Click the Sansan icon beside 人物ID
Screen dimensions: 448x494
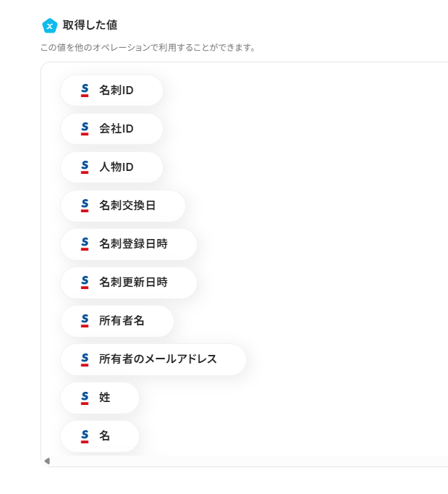point(84,167)
